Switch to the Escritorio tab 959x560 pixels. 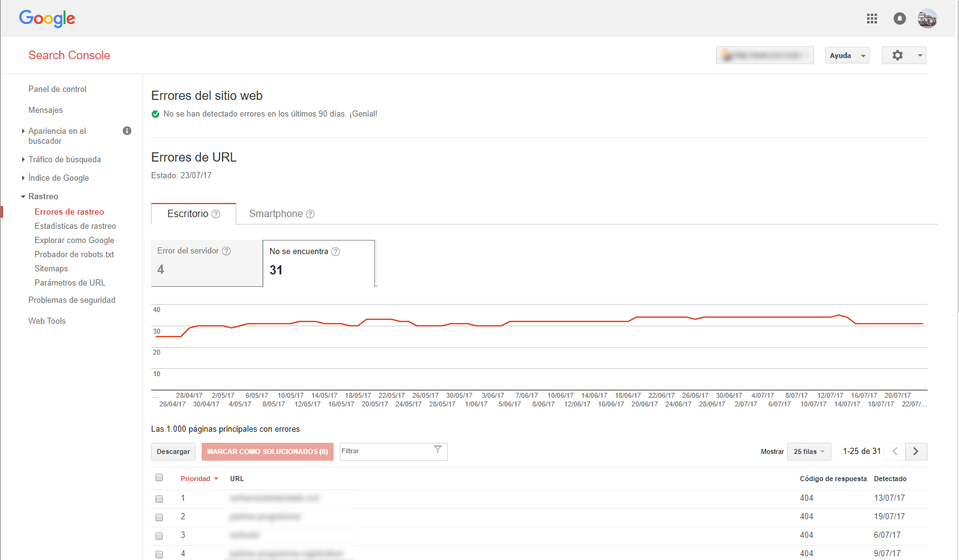point(194,213)
